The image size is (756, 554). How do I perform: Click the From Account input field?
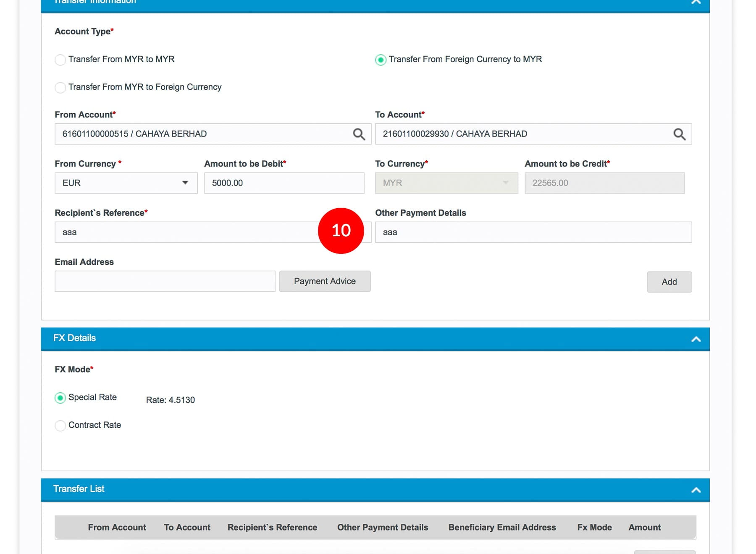click(x=202, y=134)
